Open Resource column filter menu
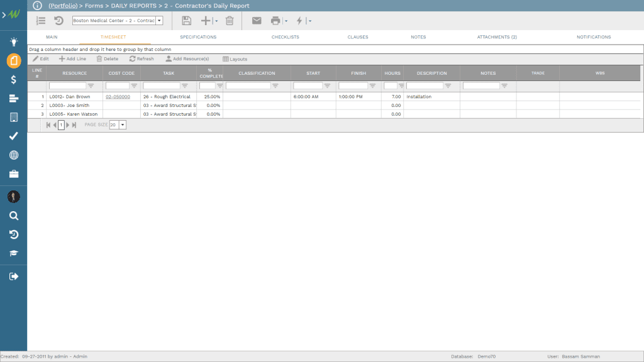The height and width of the screenshot is (362, 644). click(91, 85)
